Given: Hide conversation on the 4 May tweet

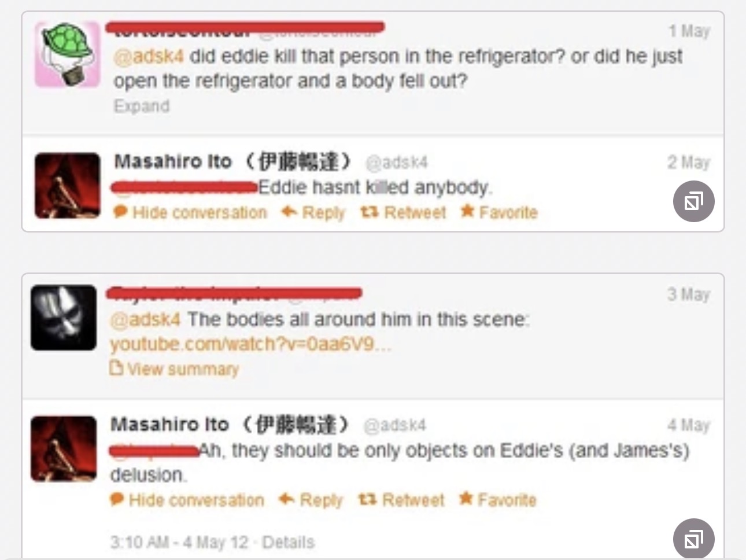Looking at the screenshot, I should (187, 499).
